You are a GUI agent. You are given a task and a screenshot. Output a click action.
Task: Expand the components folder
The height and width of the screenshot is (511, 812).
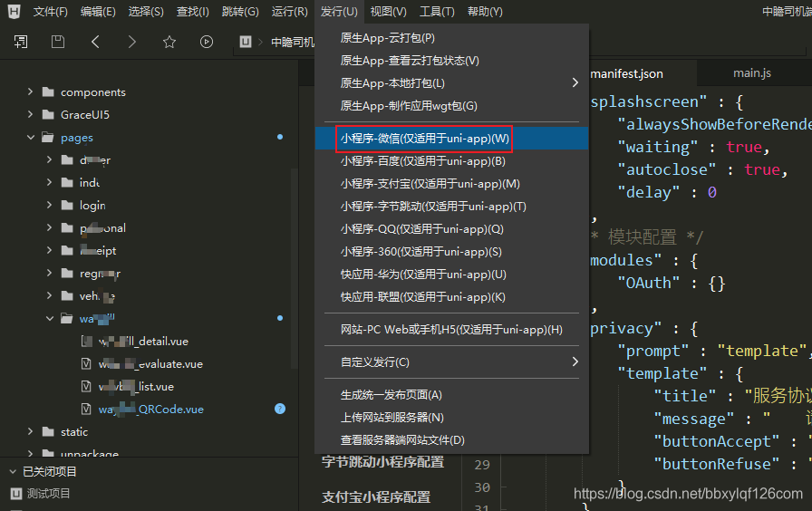tap(30, 92)
